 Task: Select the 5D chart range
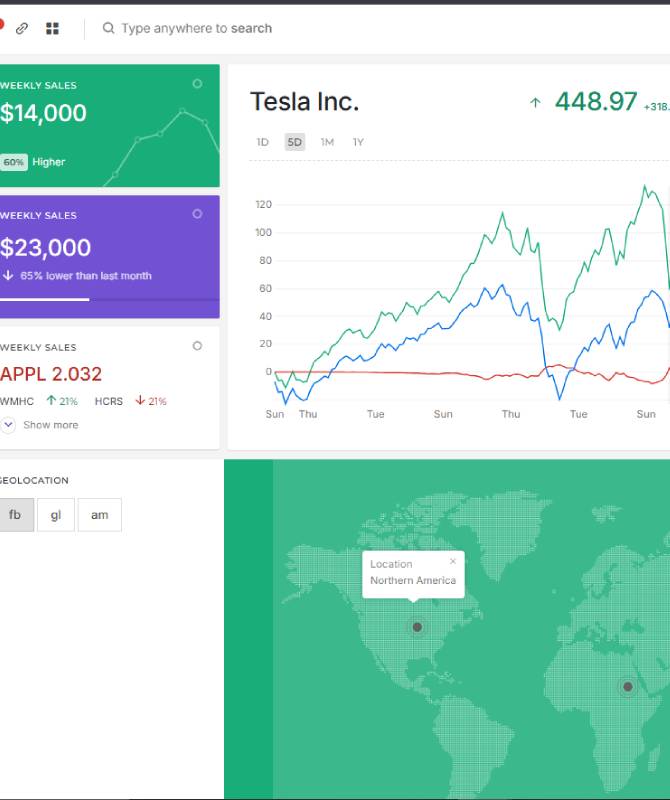[x=294, y=142]
